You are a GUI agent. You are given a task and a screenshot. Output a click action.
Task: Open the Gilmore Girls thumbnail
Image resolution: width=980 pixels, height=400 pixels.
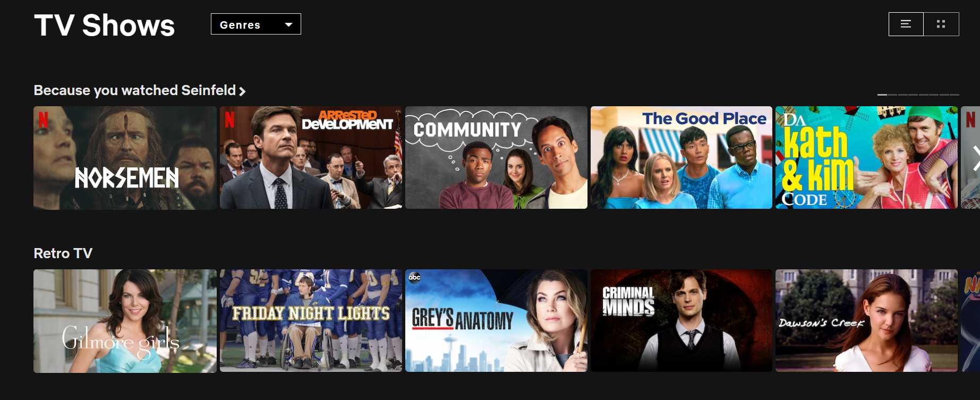(125, 321)
